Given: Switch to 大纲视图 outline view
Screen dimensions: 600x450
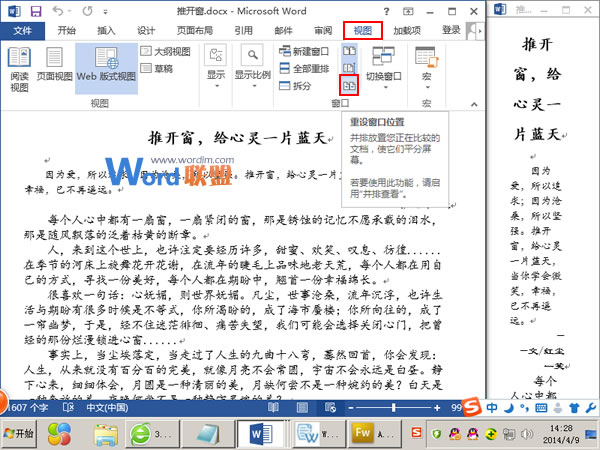Looking at the screenshot, I should pyautogui.click(x=165, y=51).
